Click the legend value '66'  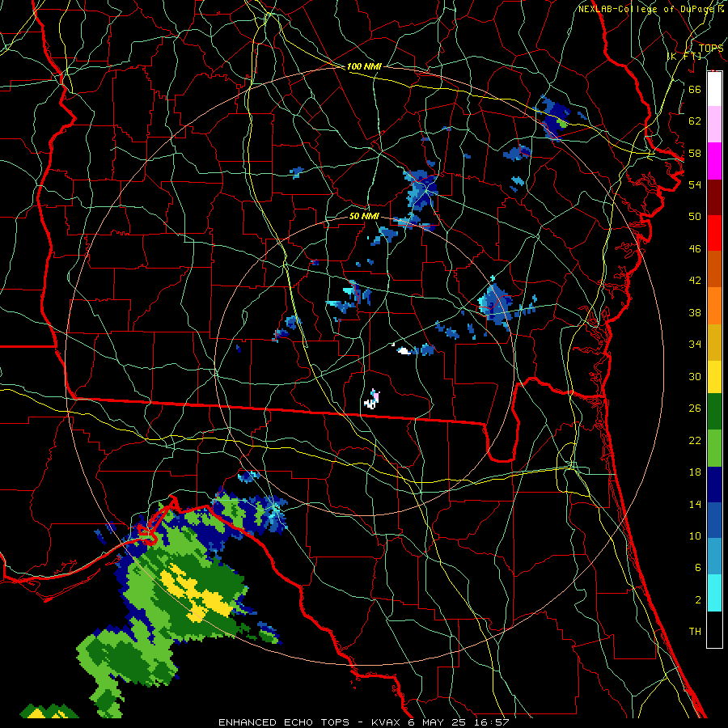(695, 89)
